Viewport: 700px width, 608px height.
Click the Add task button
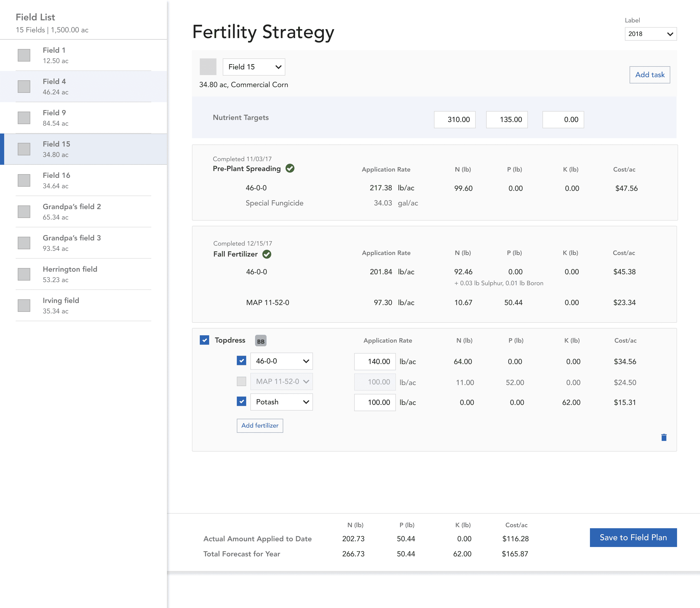point(649,75)
